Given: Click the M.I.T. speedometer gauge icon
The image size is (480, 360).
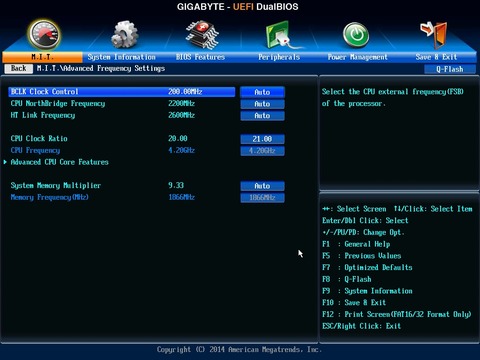Looking at the screenshot, I should coord(44,35).
